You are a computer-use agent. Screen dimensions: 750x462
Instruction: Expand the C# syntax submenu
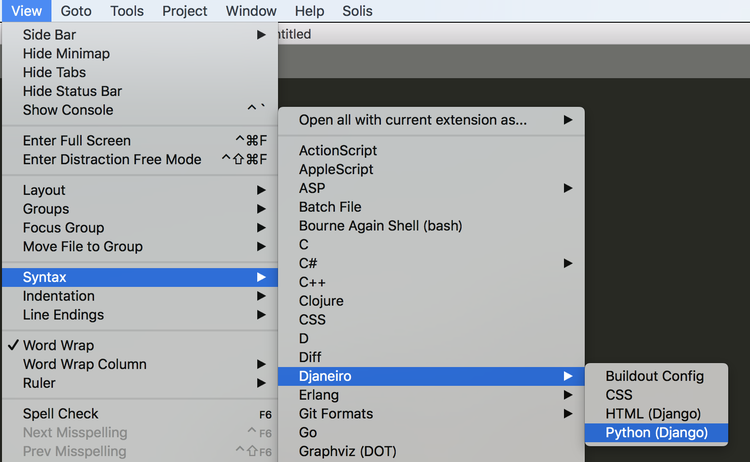[x=431, y=264]
